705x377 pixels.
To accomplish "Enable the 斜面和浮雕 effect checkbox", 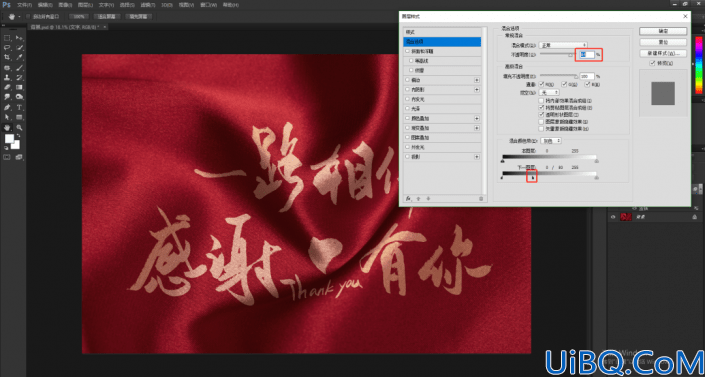I will coord(407,51).
